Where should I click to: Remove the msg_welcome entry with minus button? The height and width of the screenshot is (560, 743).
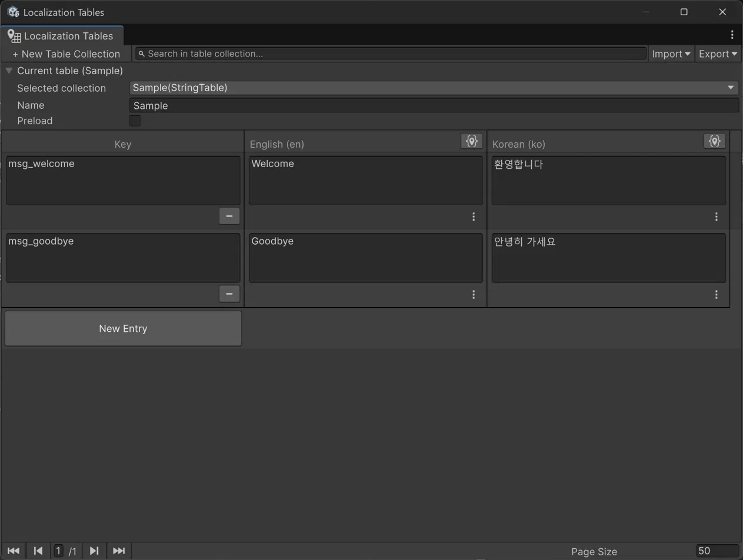[x=229, y=216]
